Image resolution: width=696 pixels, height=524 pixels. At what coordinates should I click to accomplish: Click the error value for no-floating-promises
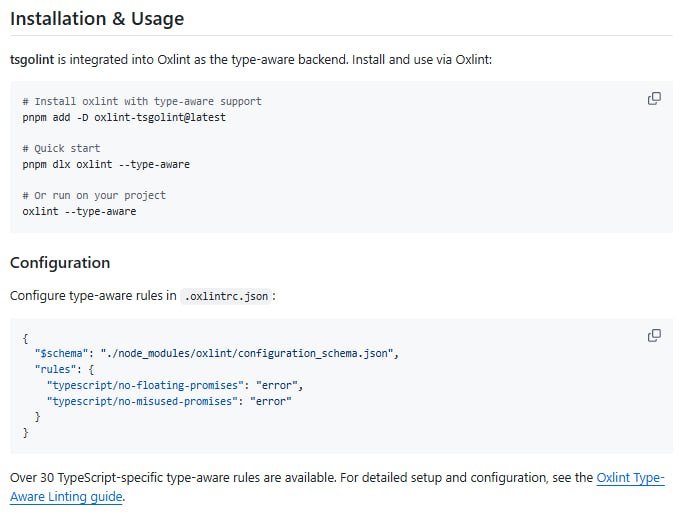click(280, 385)
